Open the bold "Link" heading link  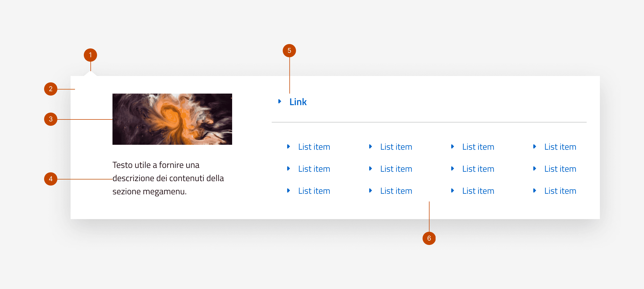[x=298, y=102]
